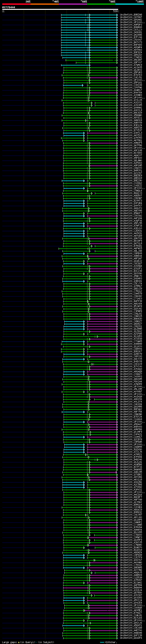The width and height of the screenshot is (146, 644).
Task: Select hit UniRef100_A1WR17
Action: click(131, 90)
